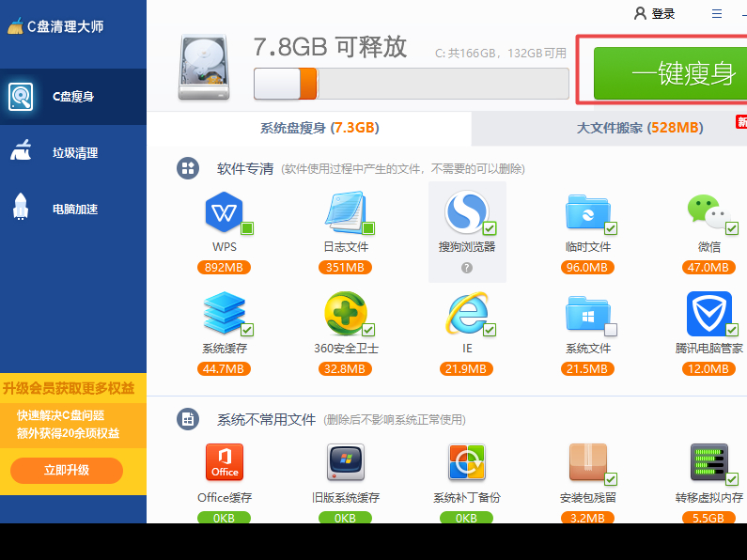Screen dimensions: 747x560
Task: Click the 安装包残留 box icon
Action: click(588, 462)
